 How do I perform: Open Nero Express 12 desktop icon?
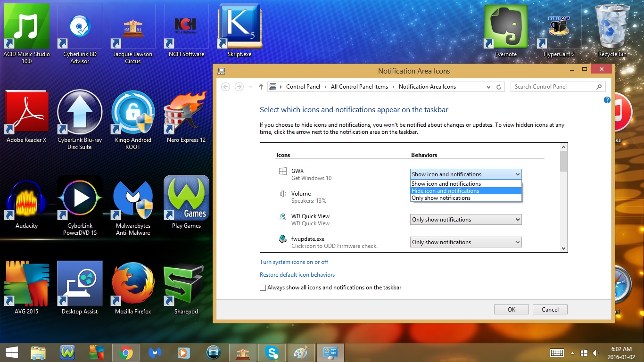186,116
